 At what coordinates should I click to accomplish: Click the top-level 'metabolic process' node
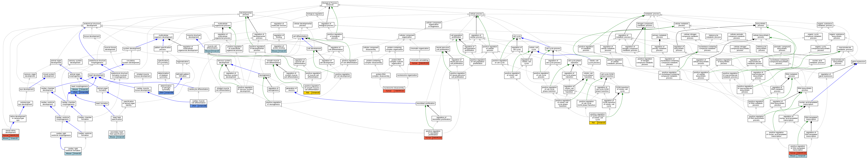coord(652,14)
